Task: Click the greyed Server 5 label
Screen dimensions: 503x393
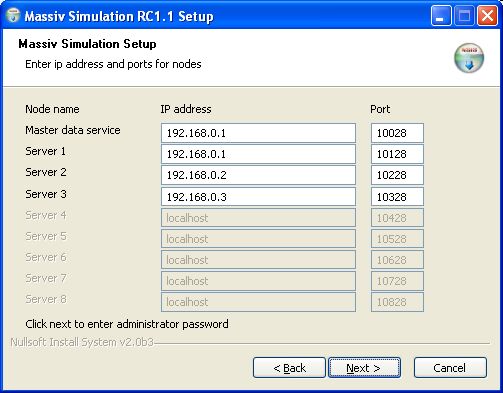Action: point(46,236)
